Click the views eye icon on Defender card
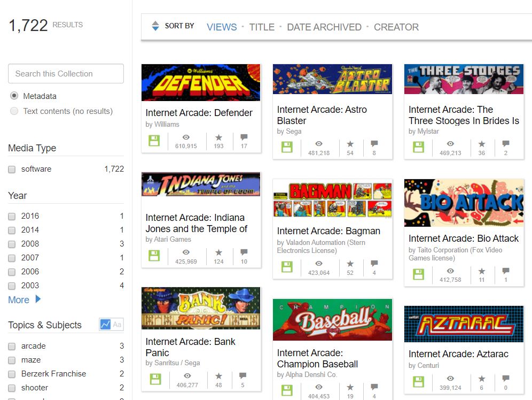This screenshot has width=532, height=400. (186, 137)
